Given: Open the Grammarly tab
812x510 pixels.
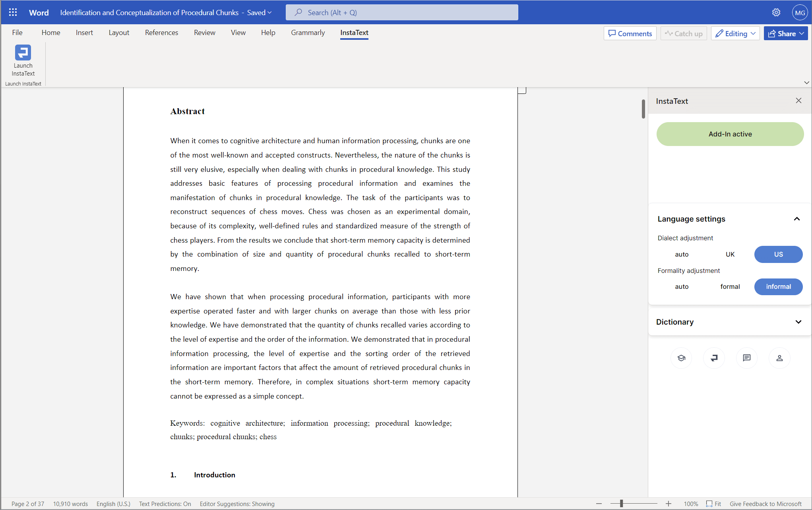Looking at the screenshot, I should [308, 33].
